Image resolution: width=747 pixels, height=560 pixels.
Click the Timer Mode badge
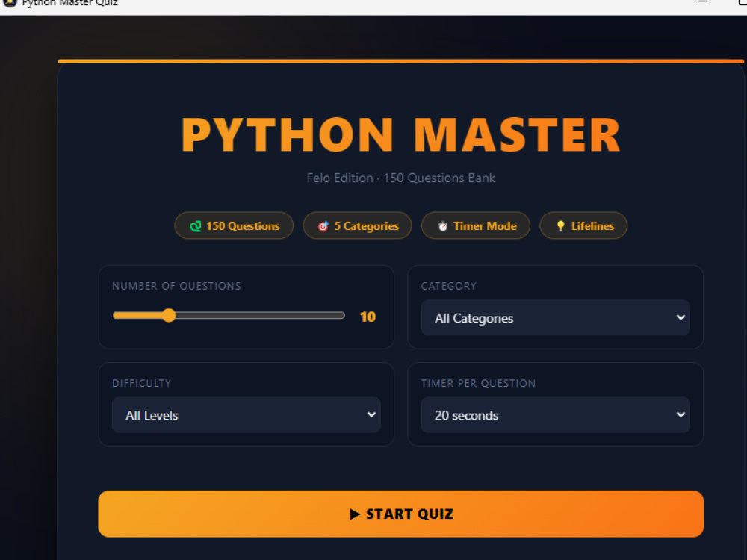[x=475, y=225]
